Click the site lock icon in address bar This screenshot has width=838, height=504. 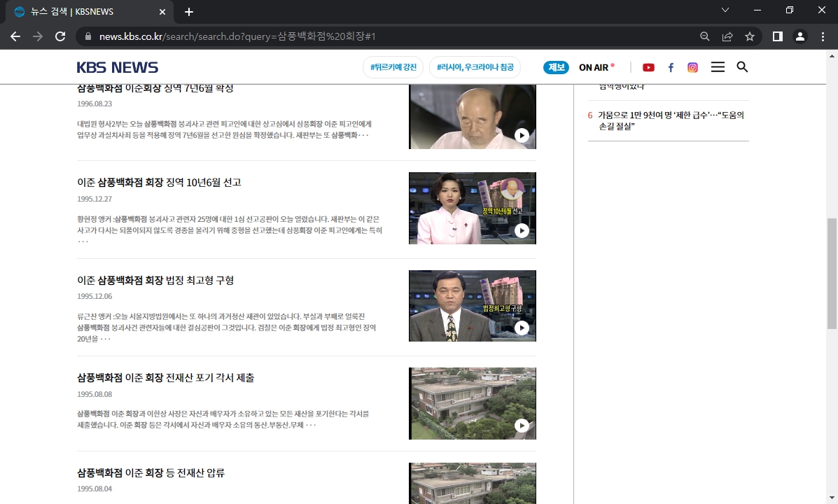(88, 36)
